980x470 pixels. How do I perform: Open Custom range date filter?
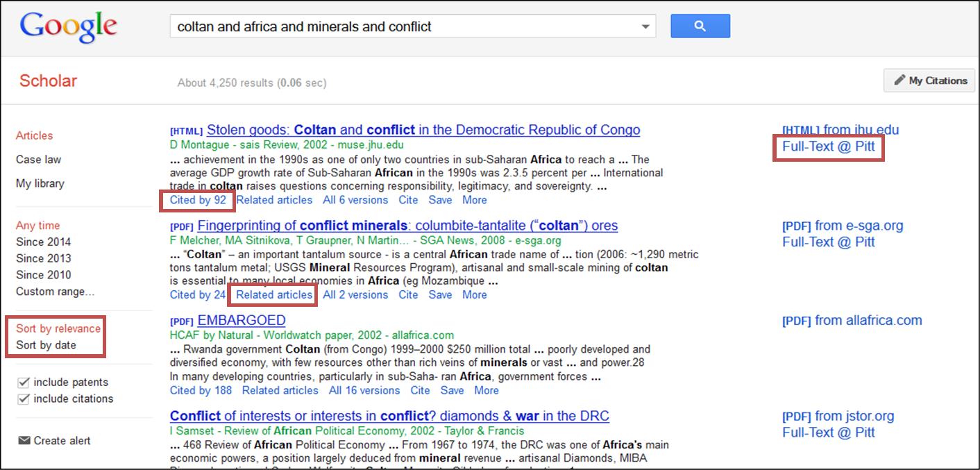click(x=56, y=292)
